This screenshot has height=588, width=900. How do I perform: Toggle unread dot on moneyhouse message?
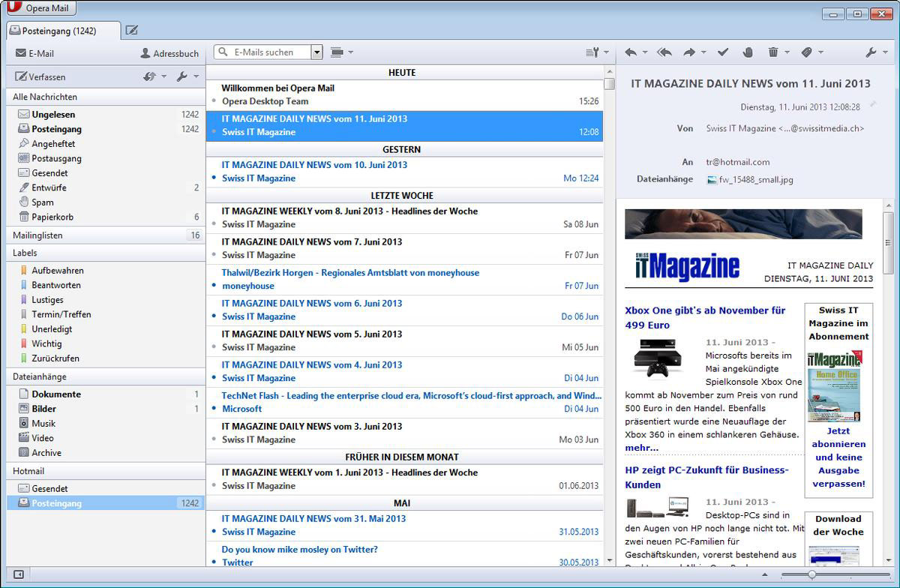(x=214, y=286)
